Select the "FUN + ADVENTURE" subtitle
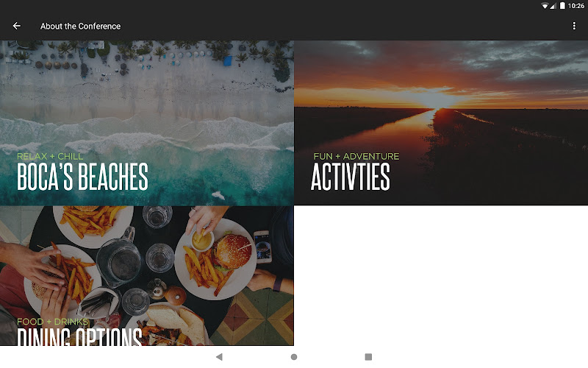This screenshot has width=588, height=368. (356, 156)
